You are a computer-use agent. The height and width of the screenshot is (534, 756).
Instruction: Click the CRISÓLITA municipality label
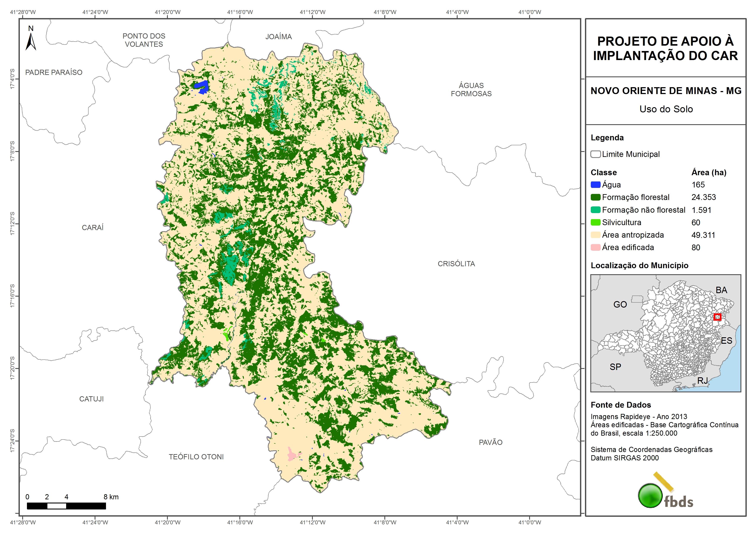click(x=456, y=263)
